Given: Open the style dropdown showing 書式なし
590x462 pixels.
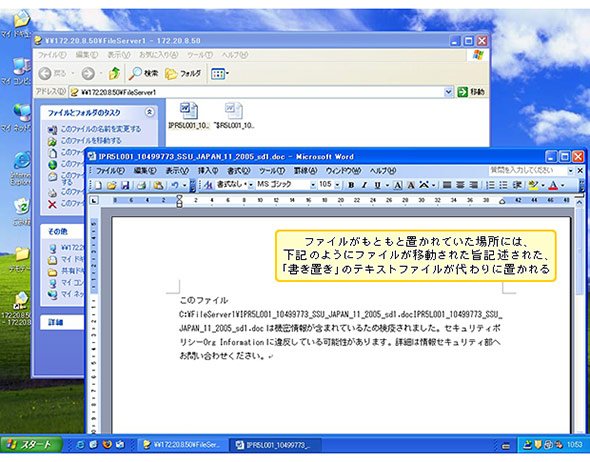Looking at the screenshot, I should click(251, 185).
